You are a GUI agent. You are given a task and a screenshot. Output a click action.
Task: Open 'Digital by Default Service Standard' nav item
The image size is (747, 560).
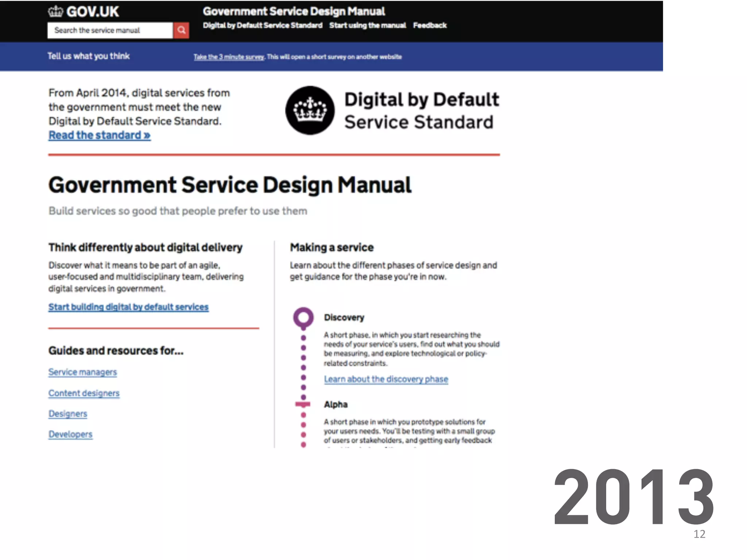coord(263,26)
